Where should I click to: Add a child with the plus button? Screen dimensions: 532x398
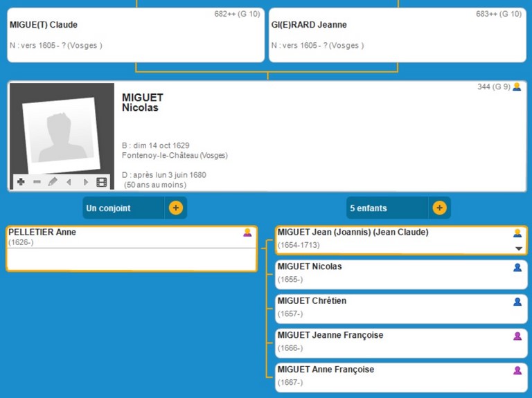tap(439, 208)
